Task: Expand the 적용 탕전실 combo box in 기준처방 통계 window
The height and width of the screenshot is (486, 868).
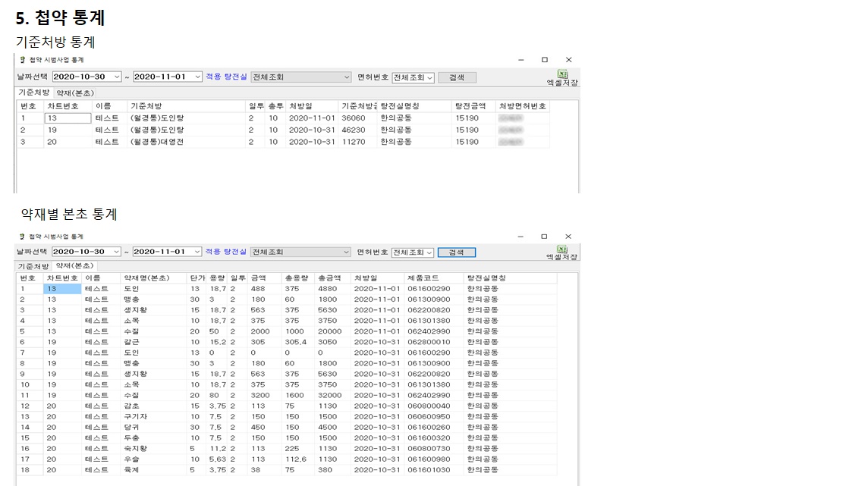Action: click(347, 77)
